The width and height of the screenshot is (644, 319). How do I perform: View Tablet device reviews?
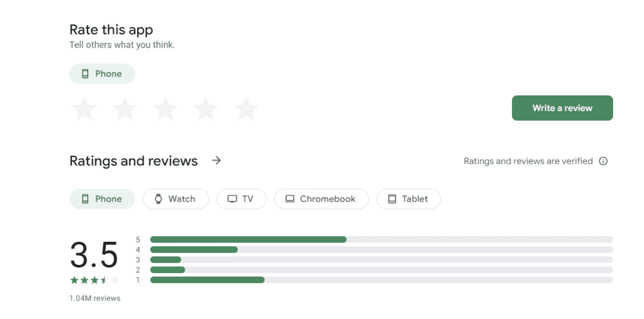pyautogui.click(x=409, y=199)
